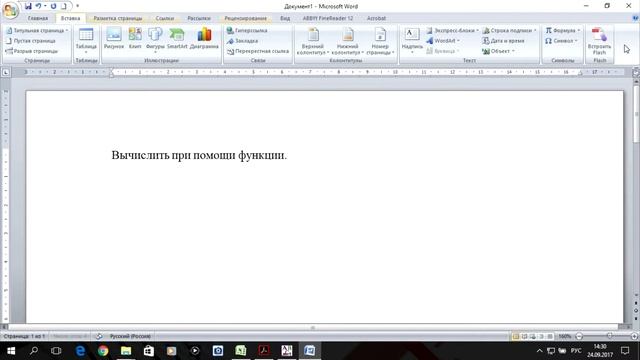The width and height of the screenshot is (640, 360).
Task: Open Строка подписи signature line menu
Action: [509, 31]
